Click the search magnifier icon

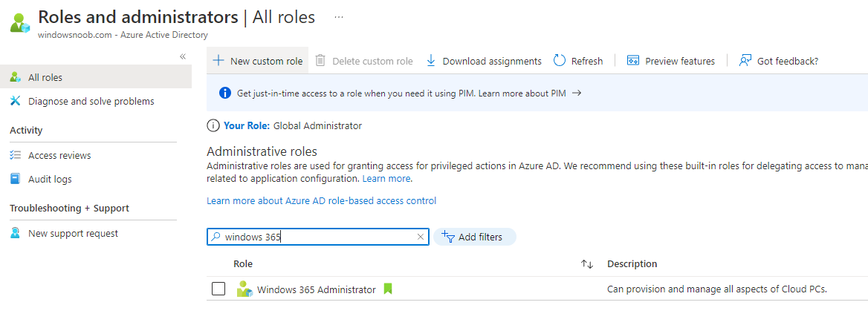coord(216,237)
